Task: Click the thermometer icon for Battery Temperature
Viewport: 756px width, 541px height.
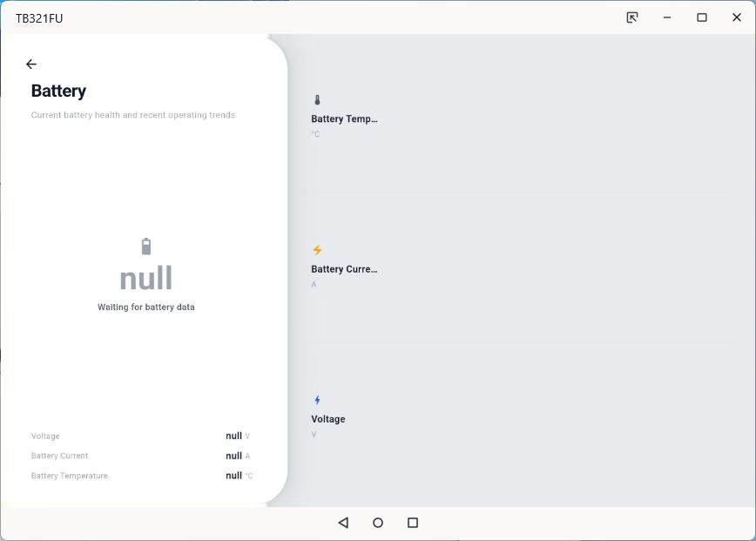Action: coord(317,100)
